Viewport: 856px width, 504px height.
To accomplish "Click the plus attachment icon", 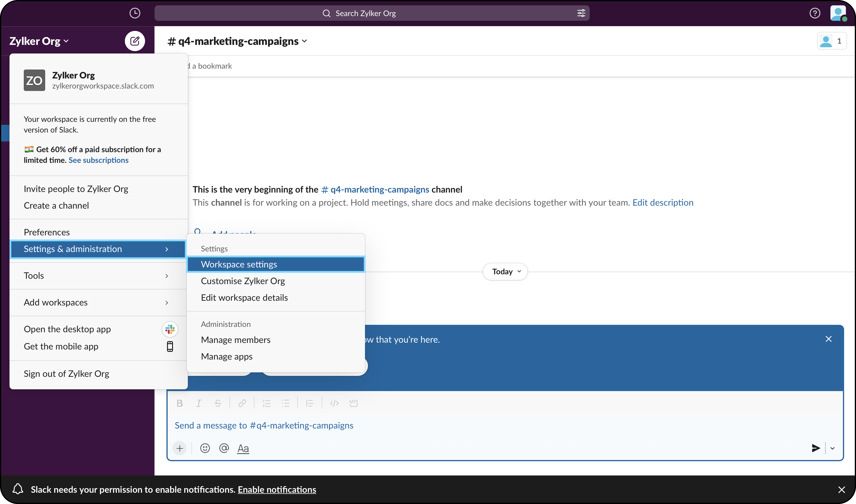I will point(180,448).
